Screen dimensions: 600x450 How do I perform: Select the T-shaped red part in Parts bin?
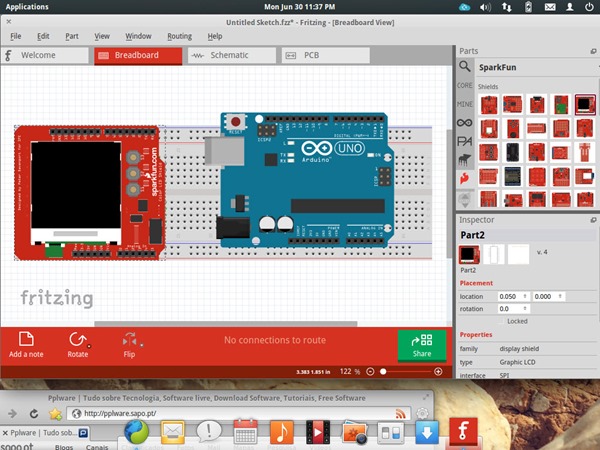(x=585, y=152)
